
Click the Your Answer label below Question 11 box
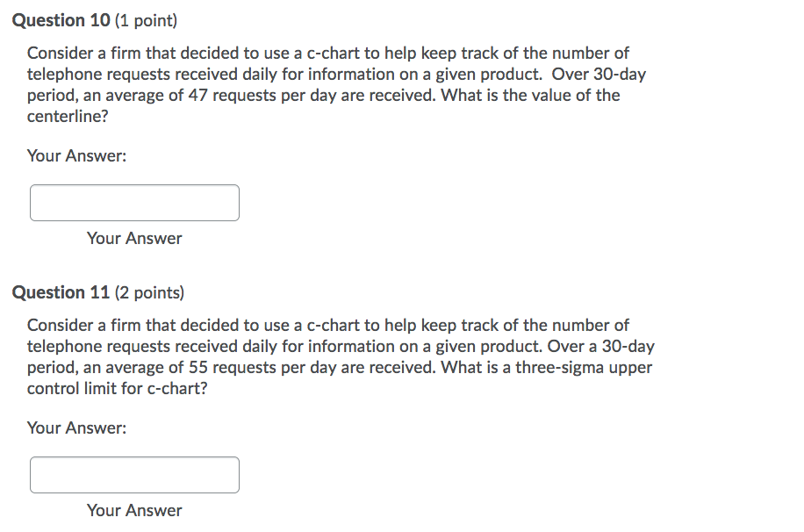133,510
